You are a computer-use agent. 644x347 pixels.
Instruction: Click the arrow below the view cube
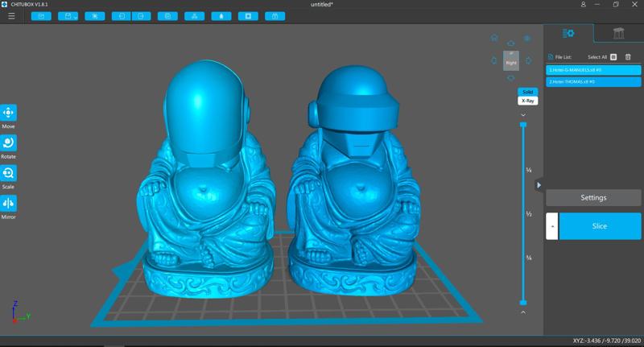511,78
